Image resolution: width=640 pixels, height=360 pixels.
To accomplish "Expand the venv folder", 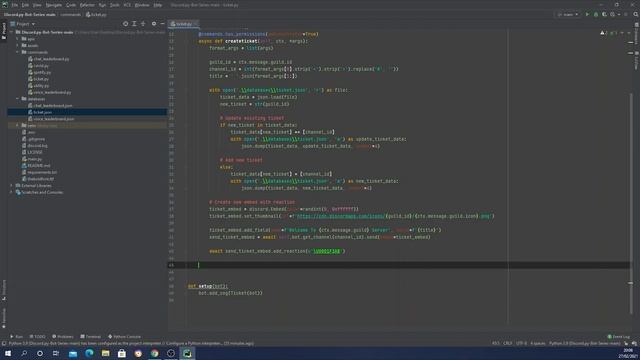I will coord(18,125).
